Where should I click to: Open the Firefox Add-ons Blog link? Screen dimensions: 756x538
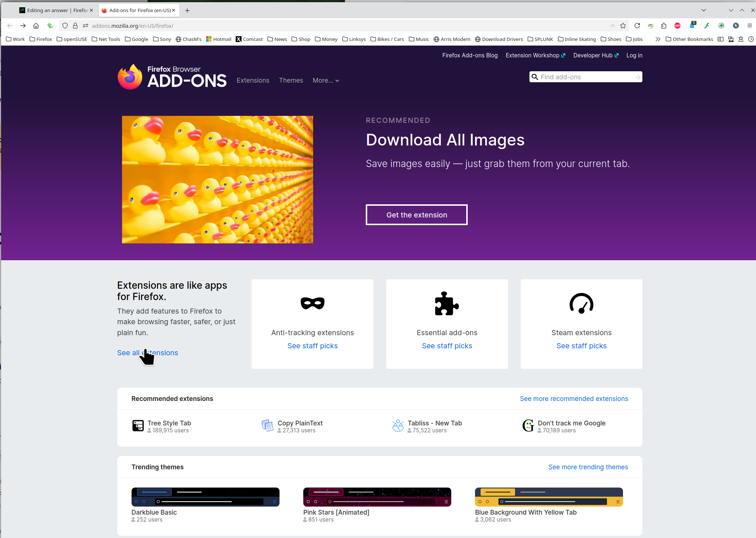click(x=470, y=55)
